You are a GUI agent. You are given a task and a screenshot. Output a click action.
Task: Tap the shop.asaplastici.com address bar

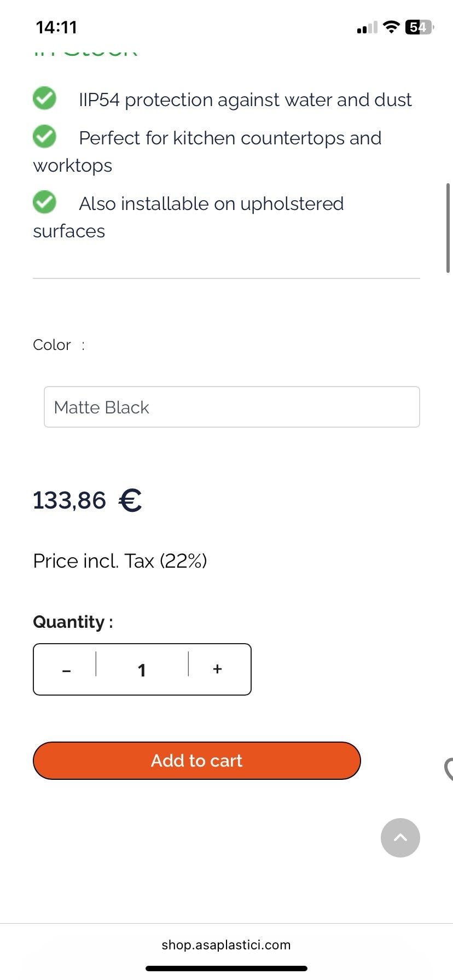226,944
